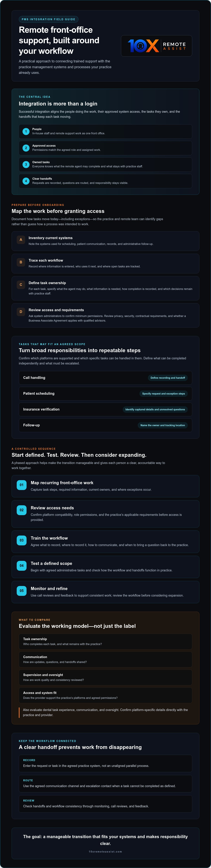Click the number 1 People badge
Image resolution: width=211 pixels, height=868 pixels.
[x=26, y=131]
